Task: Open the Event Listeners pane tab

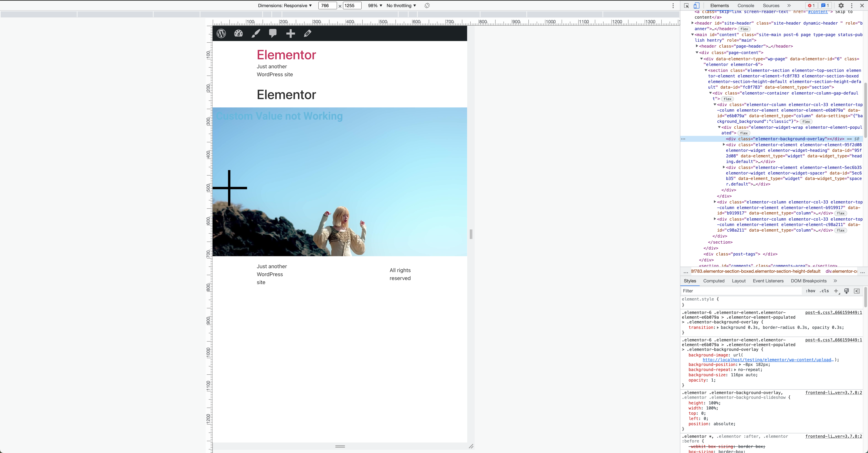Action: [x=768, y=281]
